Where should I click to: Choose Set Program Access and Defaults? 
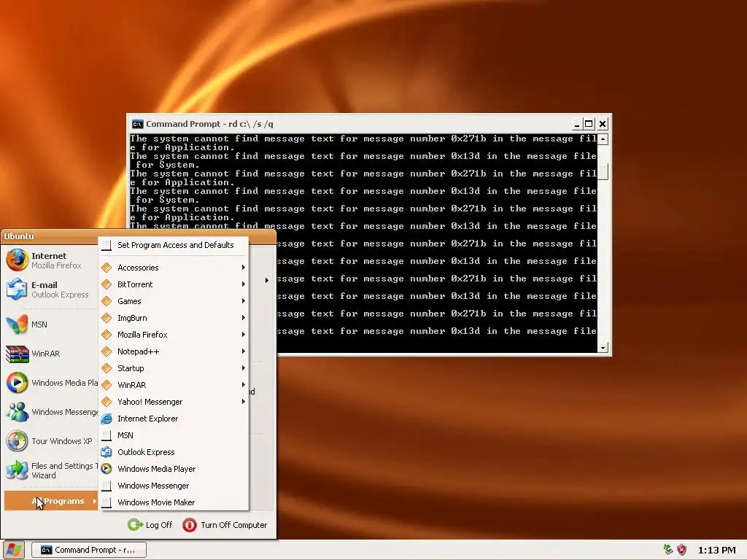coord(174,245)
